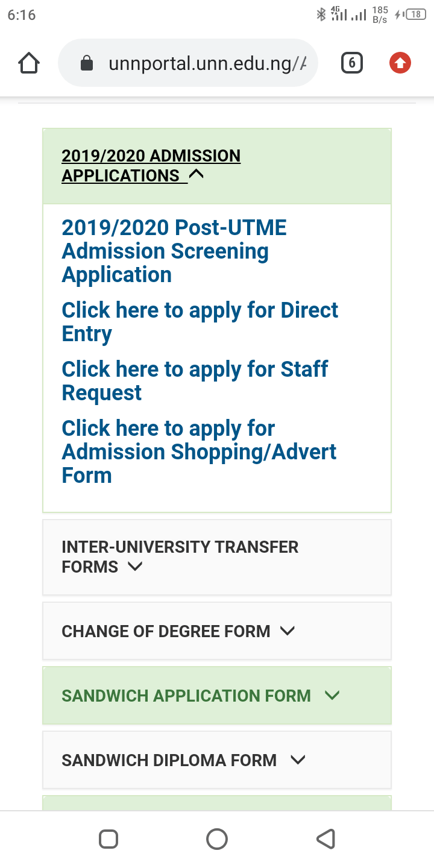Viewport: 434px width, 868px height.
Task: Open Admission Shopping/Advert Form link
Action: 200,451
